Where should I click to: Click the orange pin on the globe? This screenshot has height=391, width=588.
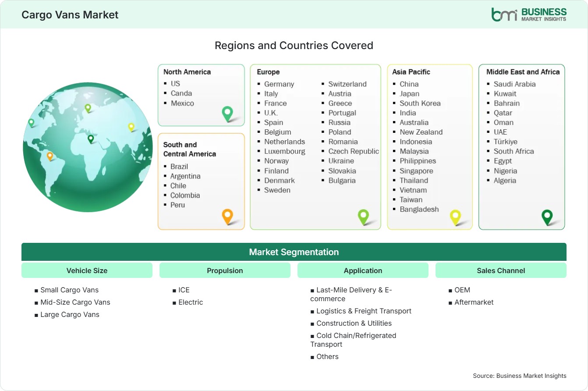(50, 156)
